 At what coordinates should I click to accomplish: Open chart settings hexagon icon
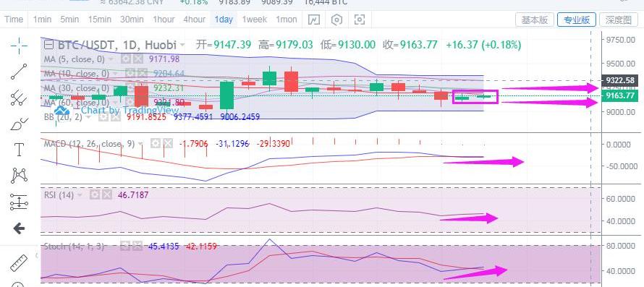pos(336,20)
